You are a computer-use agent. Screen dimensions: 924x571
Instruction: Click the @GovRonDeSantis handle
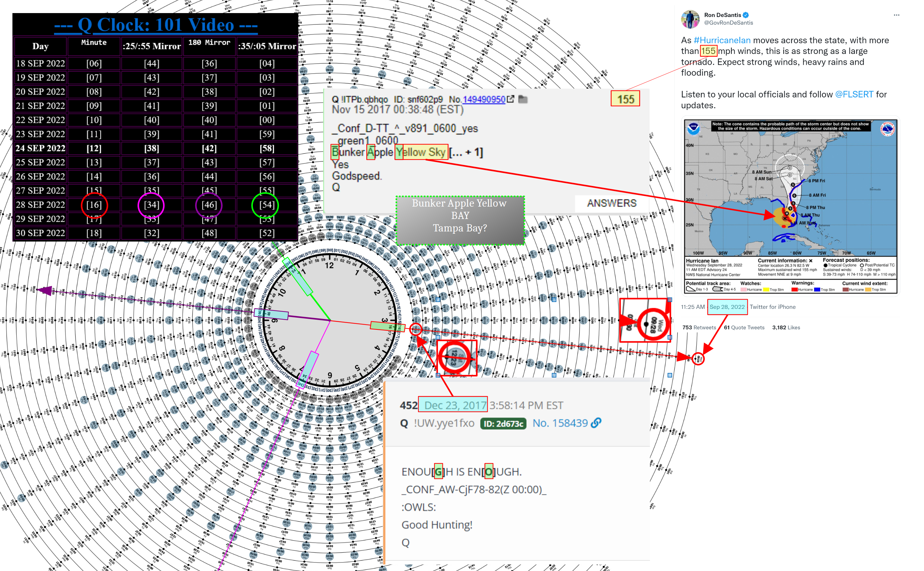tap(728, 23)
